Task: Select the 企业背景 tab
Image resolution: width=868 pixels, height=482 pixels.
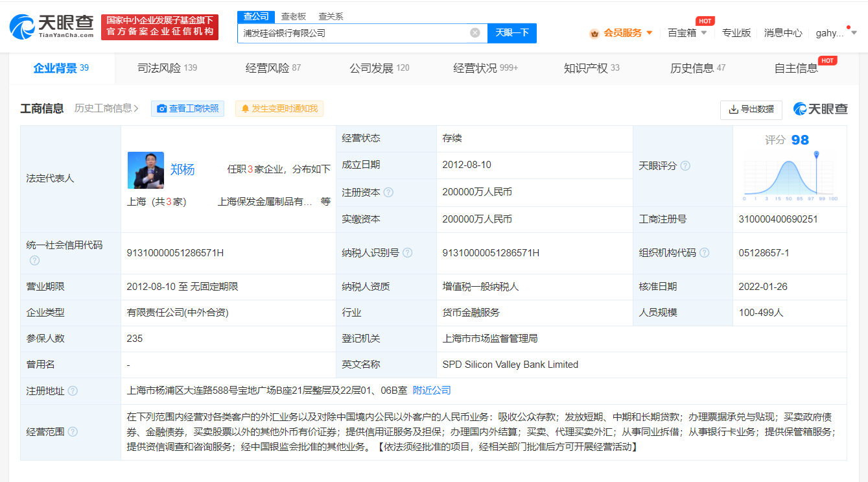Action: (62, 68)
